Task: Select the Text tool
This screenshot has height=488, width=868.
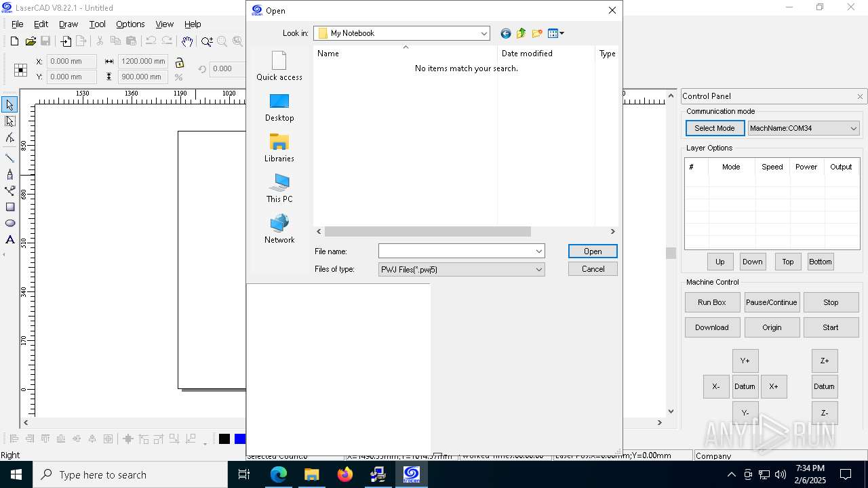Action: (9, 239)
